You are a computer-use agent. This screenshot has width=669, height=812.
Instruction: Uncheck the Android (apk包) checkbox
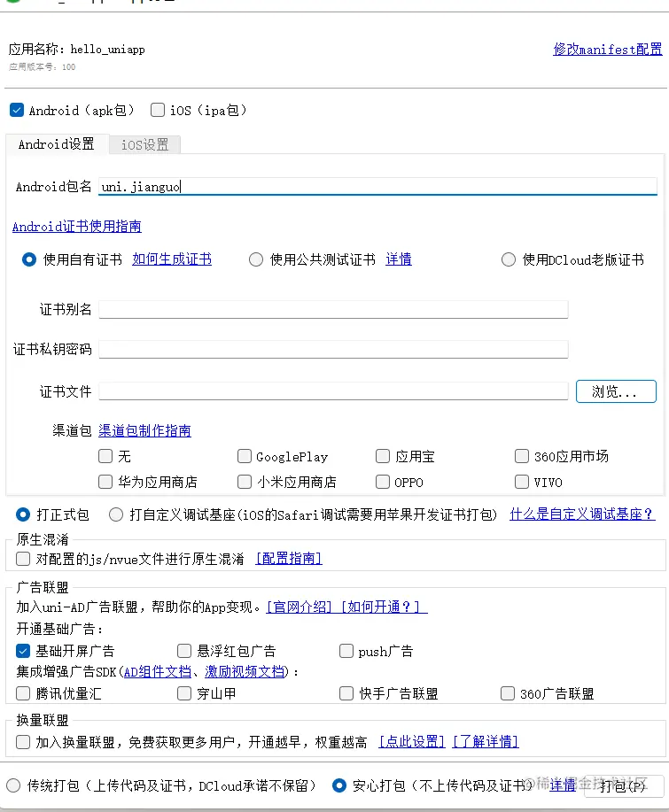(17, 111)
